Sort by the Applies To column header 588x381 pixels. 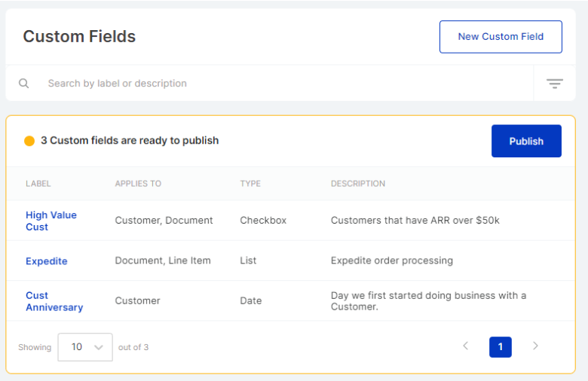point(138,184)
